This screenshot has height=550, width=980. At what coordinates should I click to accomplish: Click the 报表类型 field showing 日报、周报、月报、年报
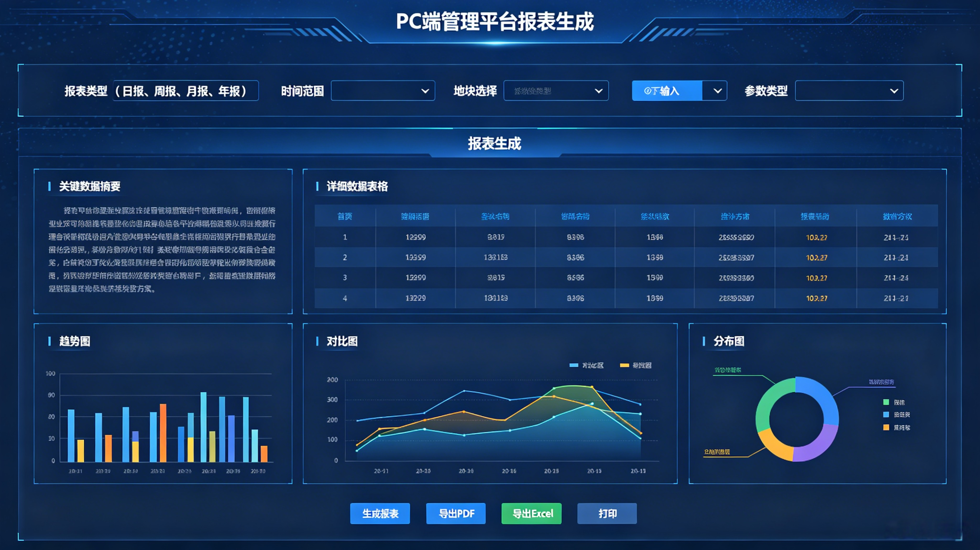click(186, 91)
